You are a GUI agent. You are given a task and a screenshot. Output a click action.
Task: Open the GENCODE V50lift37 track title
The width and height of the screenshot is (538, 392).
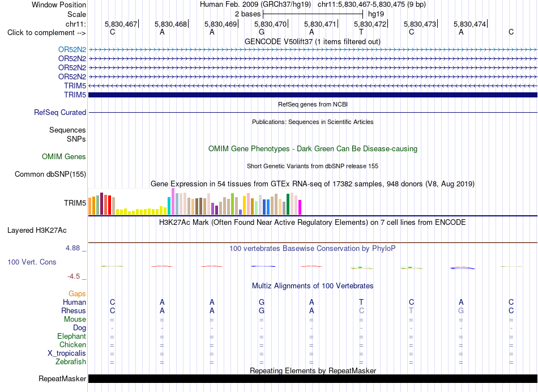[312, 41]
